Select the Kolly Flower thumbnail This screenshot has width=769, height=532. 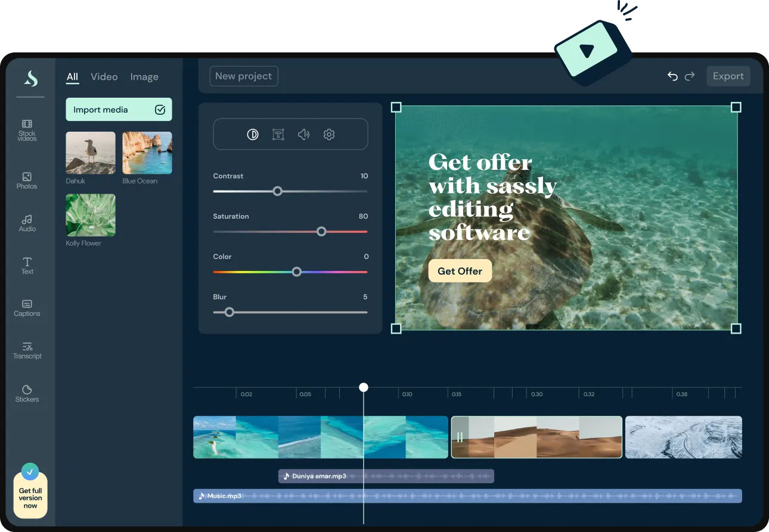(x=91, y=215)
